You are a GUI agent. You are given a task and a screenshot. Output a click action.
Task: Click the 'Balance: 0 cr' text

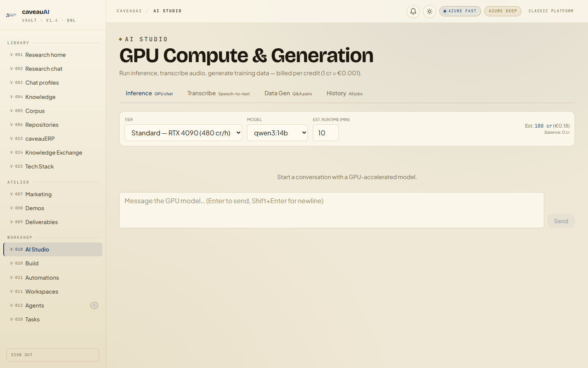click(557, 132)
